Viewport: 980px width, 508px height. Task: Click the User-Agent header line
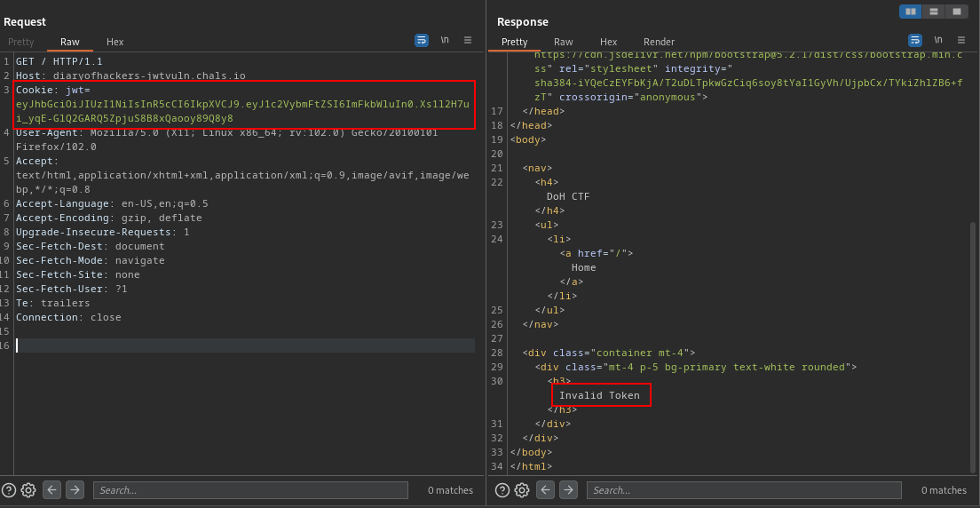tap(227, 139)
